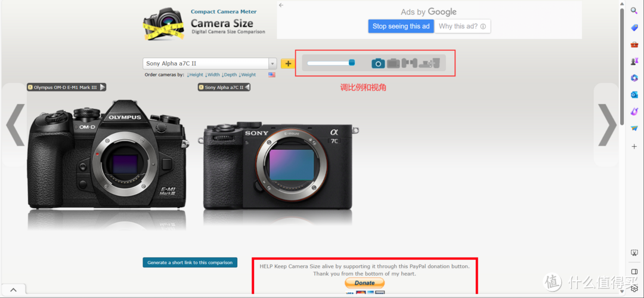Move Sony camera left with label arrow
The width and height of the screenshot is (644, 298).
[x=247, y=87]
